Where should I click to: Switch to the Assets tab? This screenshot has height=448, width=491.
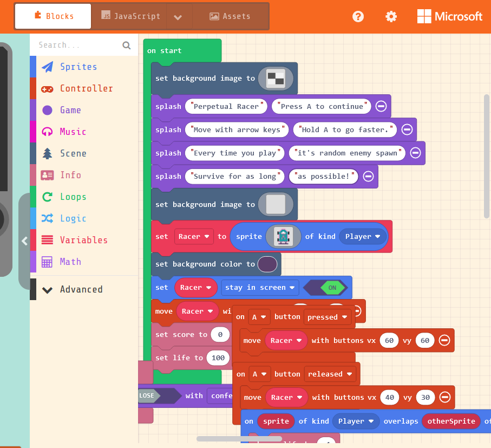(x=230, y=16)
